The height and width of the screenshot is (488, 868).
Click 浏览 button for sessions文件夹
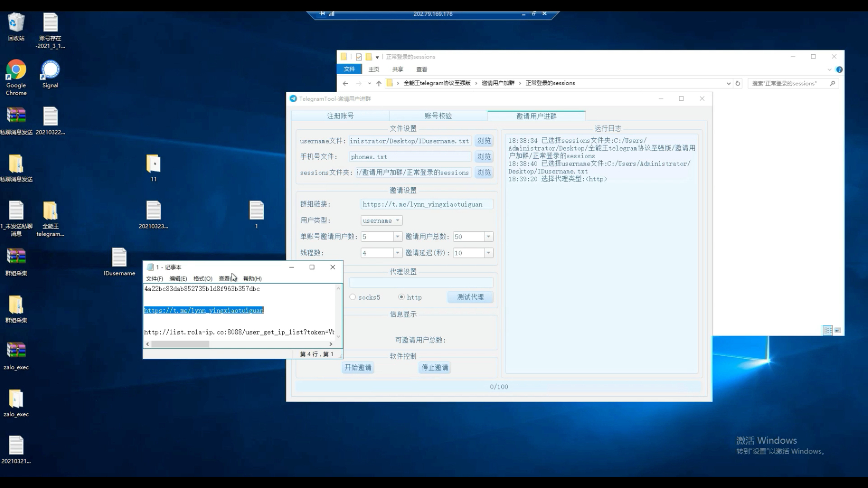pyautogui.click(x=484, y=172)
